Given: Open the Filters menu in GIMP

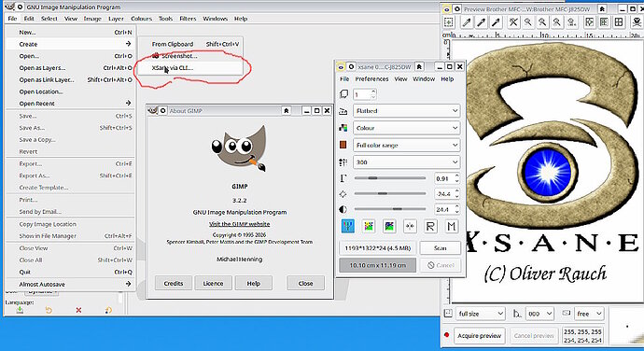Looking at the screenshot, I should click(x=188, y=19).
